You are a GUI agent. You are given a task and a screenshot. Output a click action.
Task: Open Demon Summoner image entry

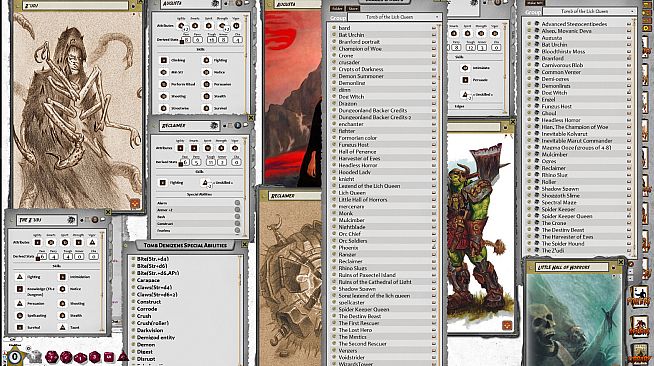[361, 76]
